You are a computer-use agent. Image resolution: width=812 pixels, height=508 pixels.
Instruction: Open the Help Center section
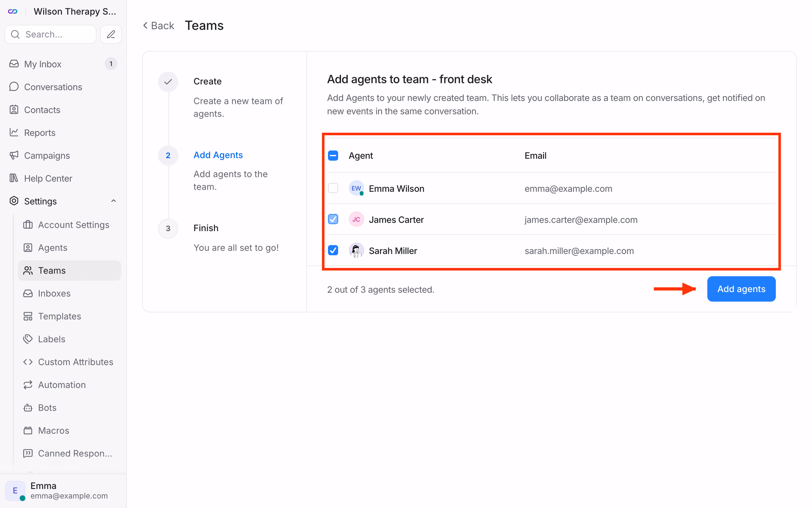click(x=63, y=178)
